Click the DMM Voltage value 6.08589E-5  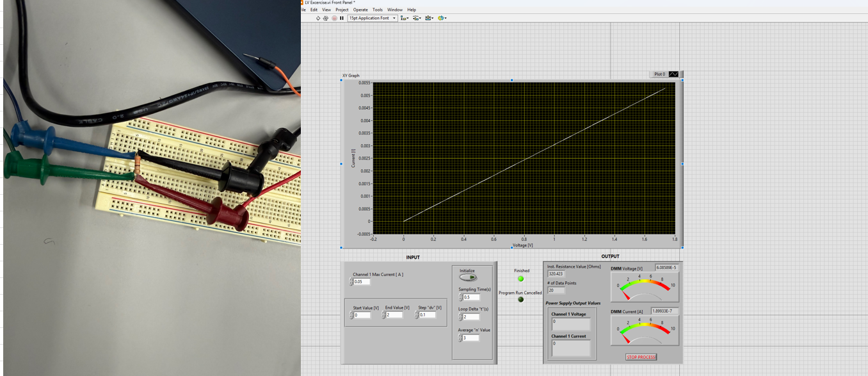(x=667, y=268)
